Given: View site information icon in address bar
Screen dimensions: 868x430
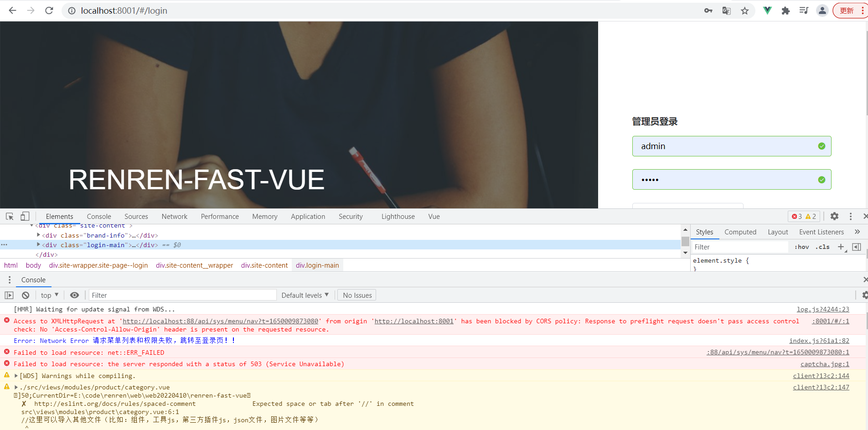Looking at the screenshot, I should (72, 10).
